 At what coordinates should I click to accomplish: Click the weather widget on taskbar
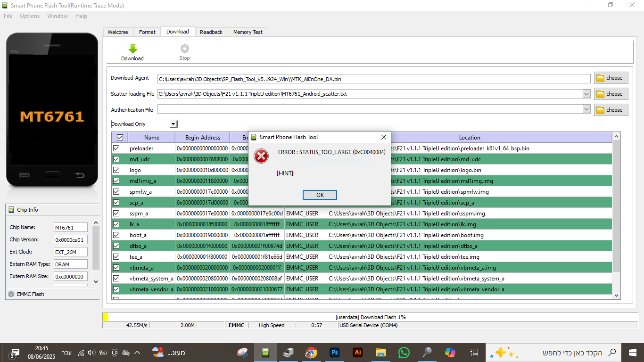pos(169,352)
